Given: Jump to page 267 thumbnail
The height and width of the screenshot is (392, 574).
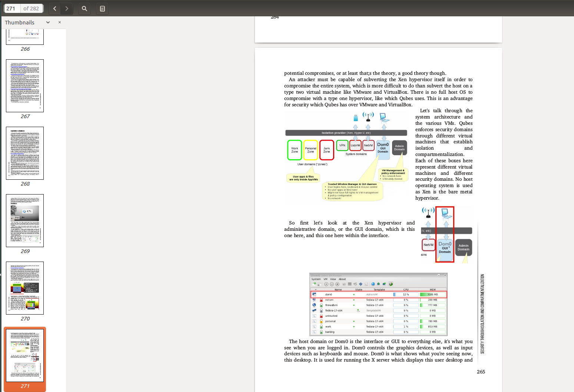Looking at the screenshot, I should coord(25,86).
